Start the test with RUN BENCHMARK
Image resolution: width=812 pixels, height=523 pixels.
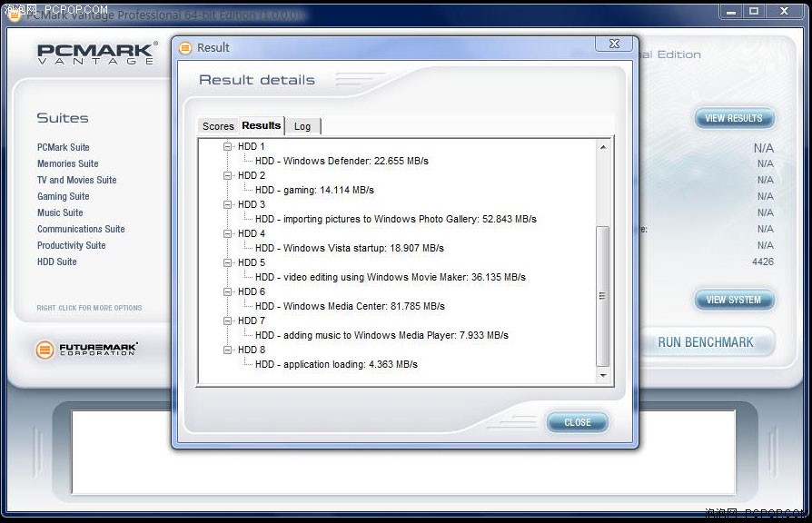click(706, 342)
